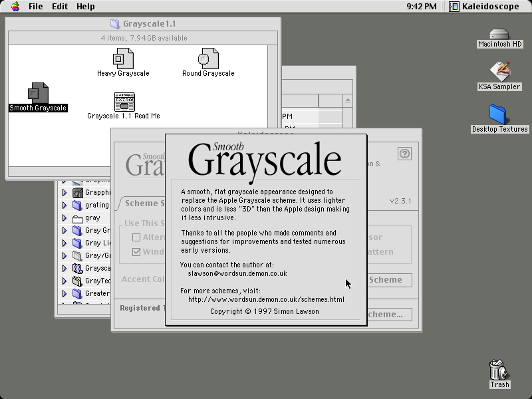
Task: Expand the 'Gray Gr' folder disclosure triangle
Action: 65,231
